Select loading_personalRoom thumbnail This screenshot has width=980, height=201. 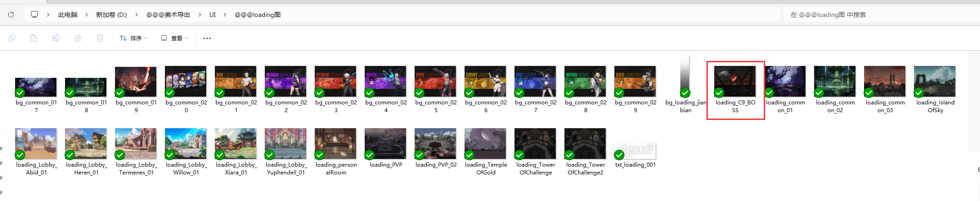click(x=335, y=144)
